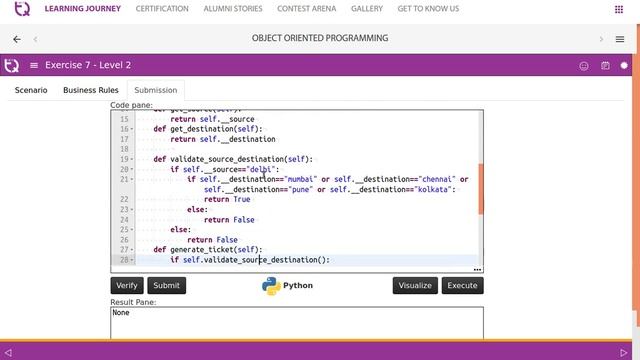
Task: Click the Execute button
Action: pos(462,285)
